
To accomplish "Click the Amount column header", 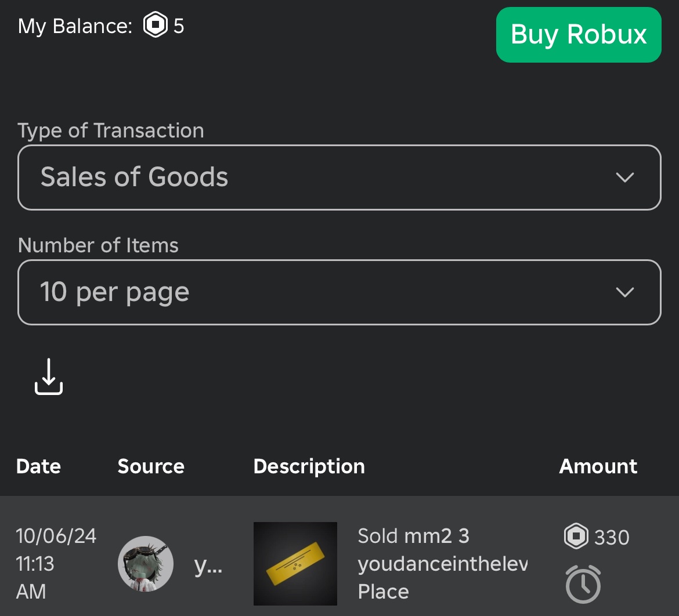I will pos(598,466).
